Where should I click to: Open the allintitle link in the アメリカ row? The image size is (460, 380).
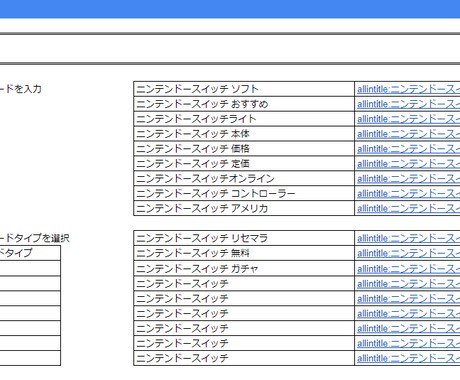(x=408, y=209)
